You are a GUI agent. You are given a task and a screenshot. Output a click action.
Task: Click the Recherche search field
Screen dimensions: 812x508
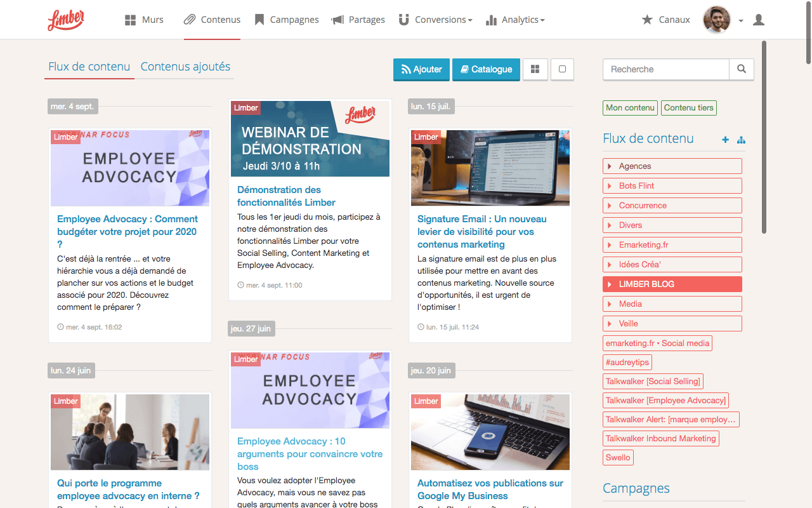point(666,69)
